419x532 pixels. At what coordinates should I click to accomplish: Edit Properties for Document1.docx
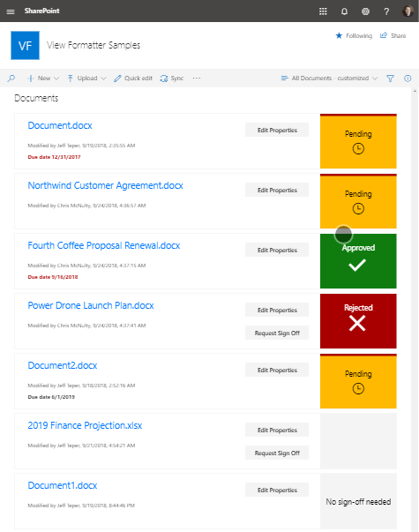tap(277, 490)
